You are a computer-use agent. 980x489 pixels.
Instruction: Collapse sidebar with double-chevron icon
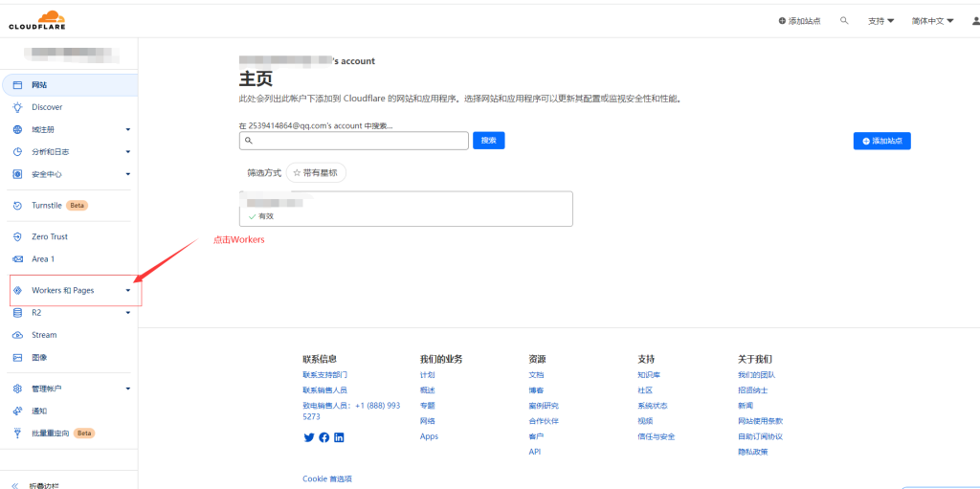[x=15, y=485]
